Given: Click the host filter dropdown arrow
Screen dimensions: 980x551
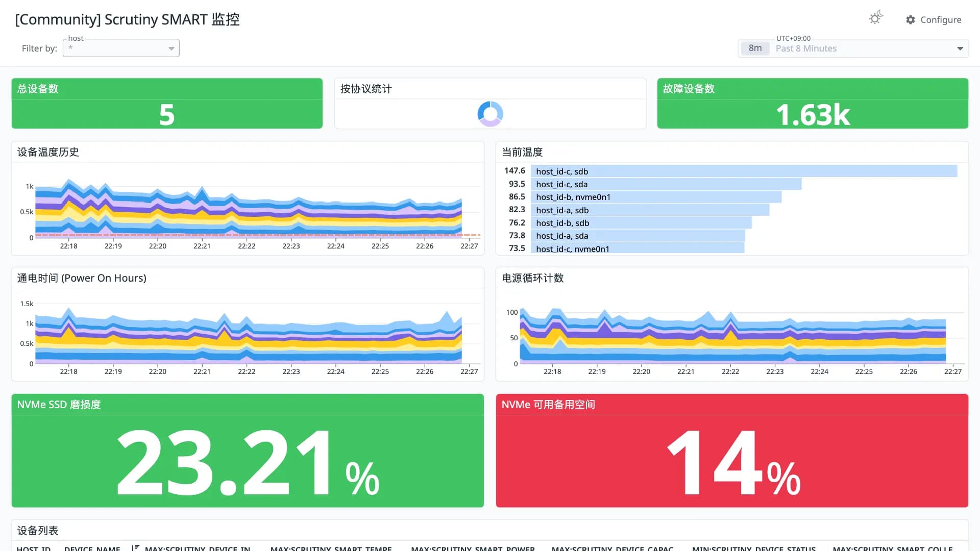Looking at the screenshot, I should (x=171, y=48).
